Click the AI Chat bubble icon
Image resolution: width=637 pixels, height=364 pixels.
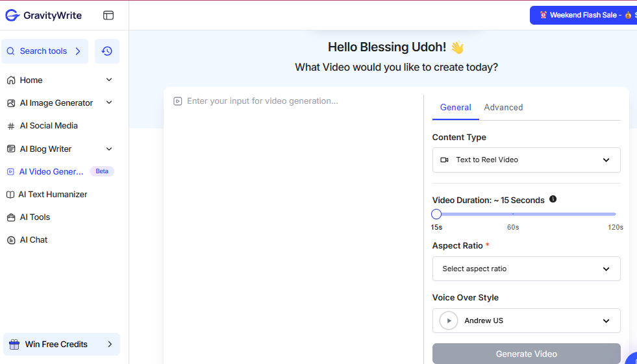point(11,240)
